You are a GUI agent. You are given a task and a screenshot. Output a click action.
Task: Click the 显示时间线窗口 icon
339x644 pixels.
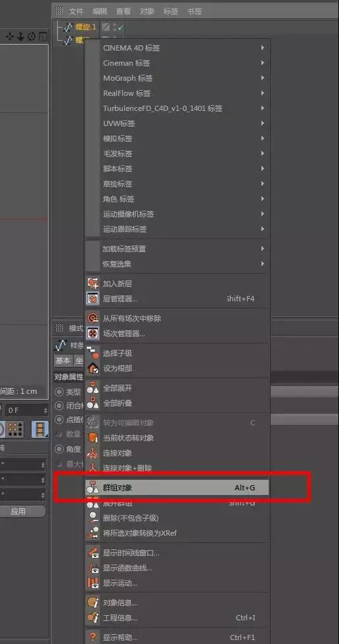click(x=93, y=553)
